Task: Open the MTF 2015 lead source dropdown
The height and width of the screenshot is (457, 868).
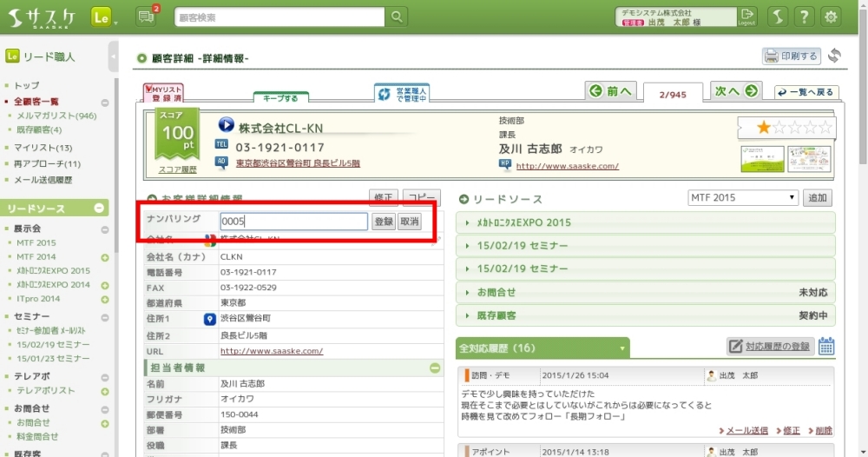Action: point(742,197)
